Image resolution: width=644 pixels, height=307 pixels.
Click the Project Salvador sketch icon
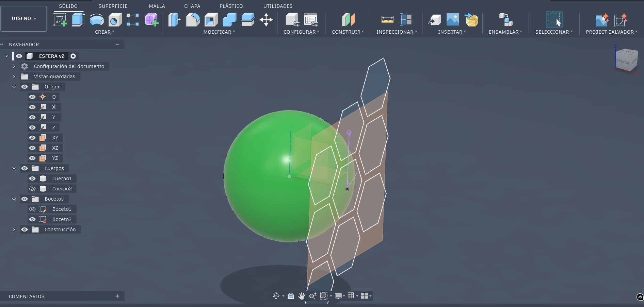620,20
